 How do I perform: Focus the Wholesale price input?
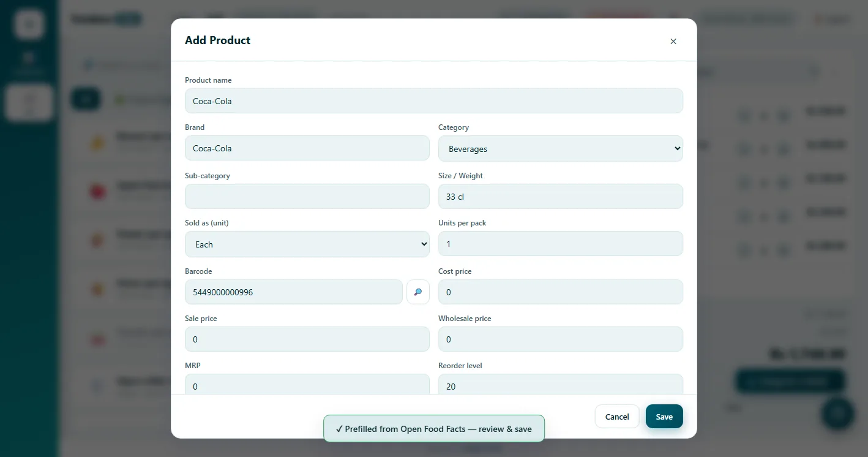pos(561,339)
